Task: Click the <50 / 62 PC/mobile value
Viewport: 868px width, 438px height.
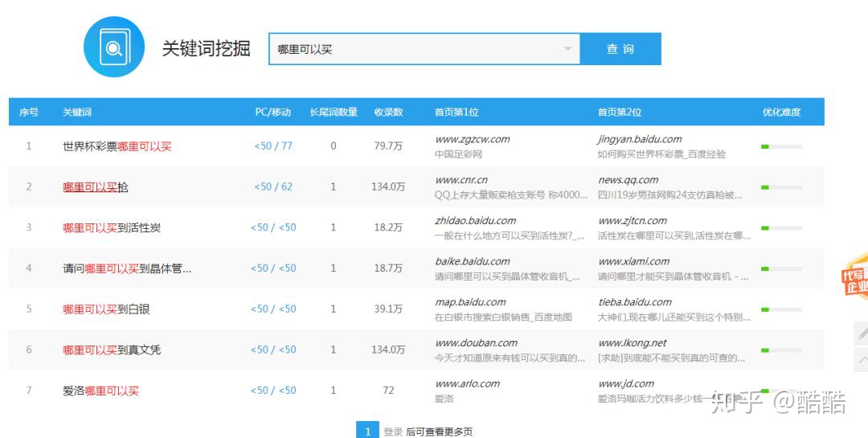Action: (273, 186)
